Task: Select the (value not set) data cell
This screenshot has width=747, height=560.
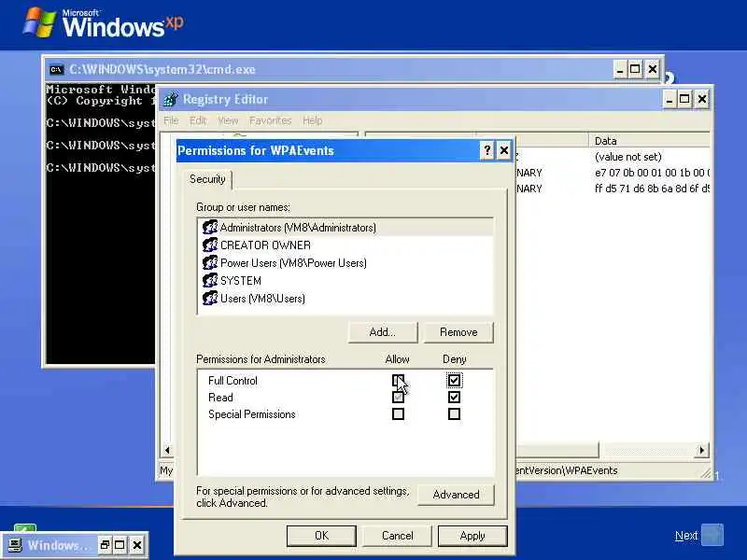Action: coord(627,157)
